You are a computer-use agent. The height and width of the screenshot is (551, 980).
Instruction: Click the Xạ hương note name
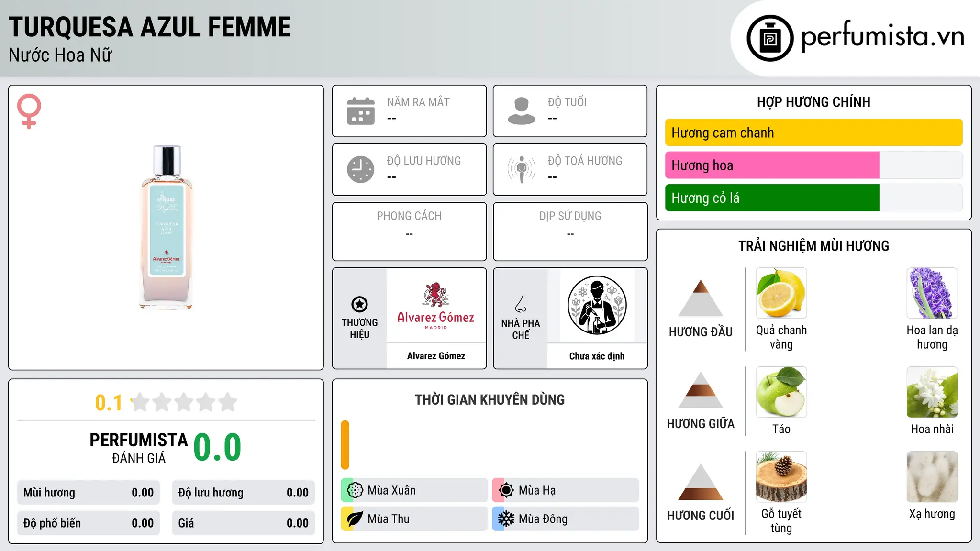932,514
